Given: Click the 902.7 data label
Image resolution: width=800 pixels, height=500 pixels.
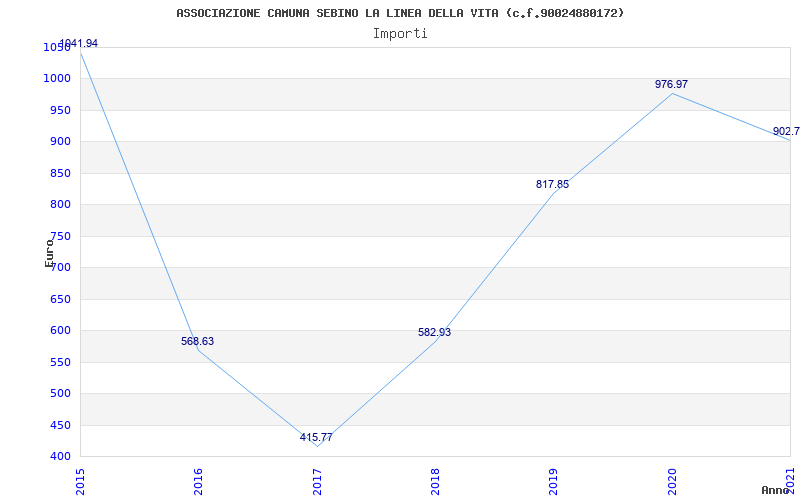Looking at the screenshot, I should (786, 131).
